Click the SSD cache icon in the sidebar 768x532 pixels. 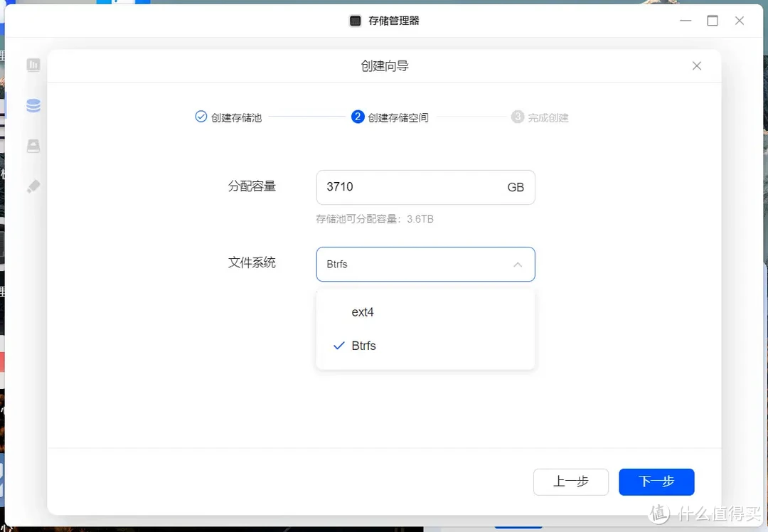[33, 186]
